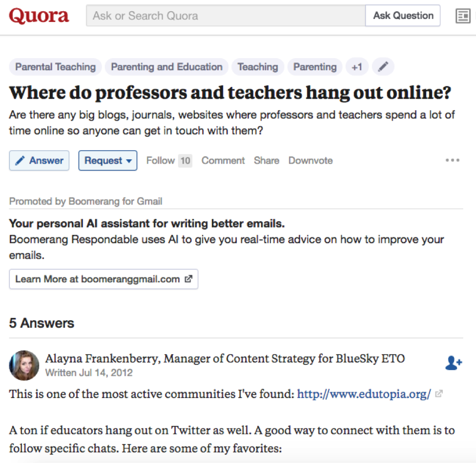Select the Parenting and Education topic tag
Screen dimensions: 476x463
[166, 66]
